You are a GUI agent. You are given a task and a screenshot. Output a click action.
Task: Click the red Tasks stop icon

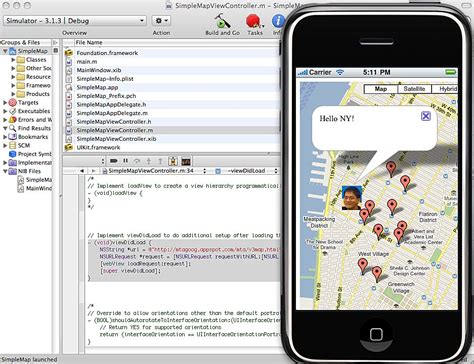pyautogui.click(x=253, y=21)
